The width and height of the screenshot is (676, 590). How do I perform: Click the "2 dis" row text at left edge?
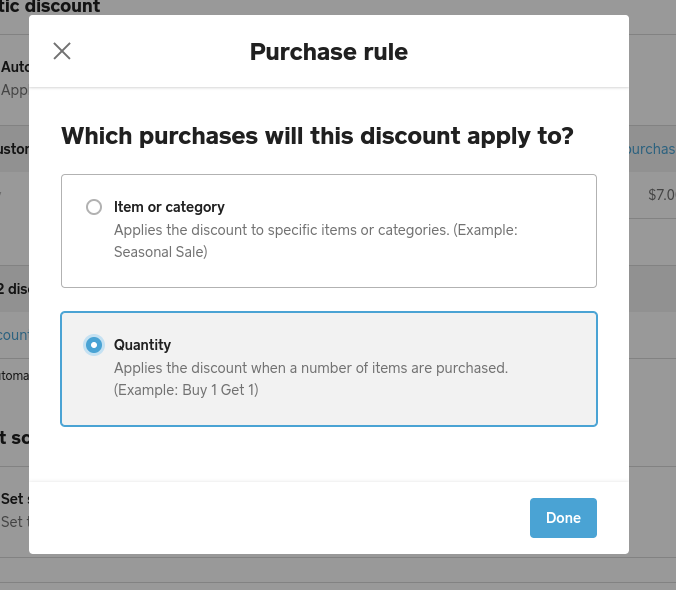pos(13,289)
